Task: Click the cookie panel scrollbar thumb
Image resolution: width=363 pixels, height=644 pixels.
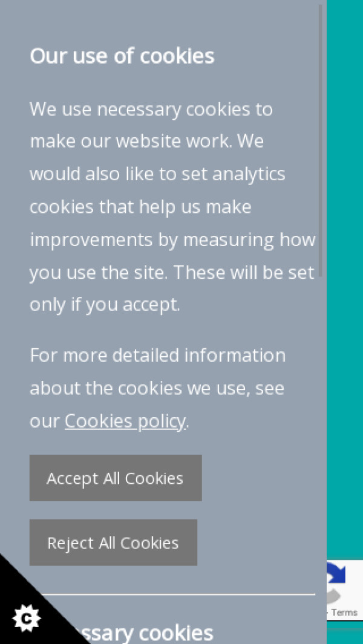Action: [321, 139]
